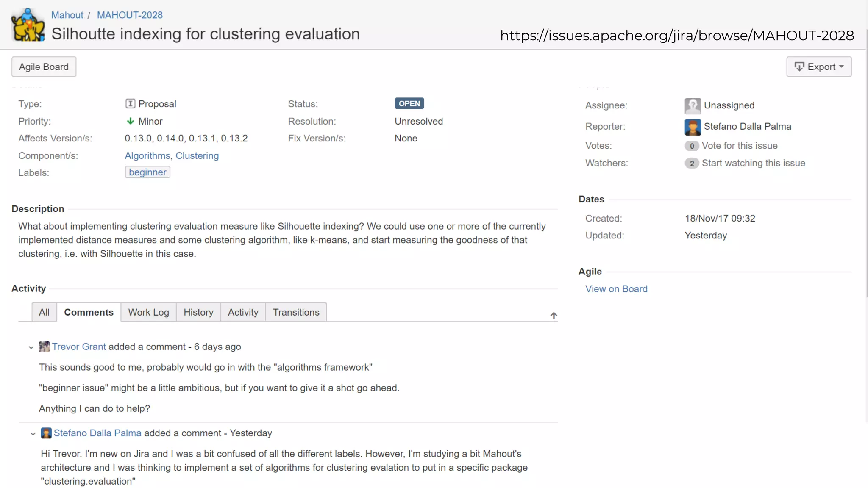This screenshot has width=868, height=488.
Task: Click the MAHOUT-2028 breadcrumb link
Action: point(130,15)
